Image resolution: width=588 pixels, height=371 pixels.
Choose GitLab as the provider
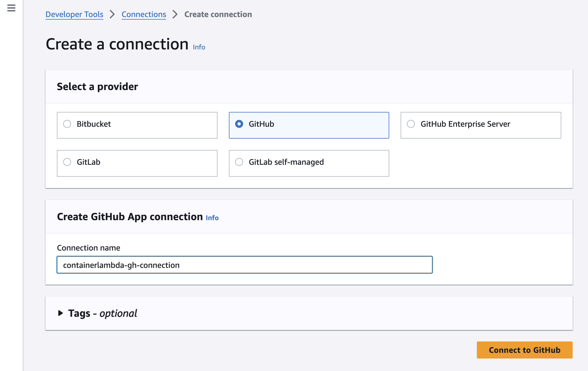pos(67,162)
